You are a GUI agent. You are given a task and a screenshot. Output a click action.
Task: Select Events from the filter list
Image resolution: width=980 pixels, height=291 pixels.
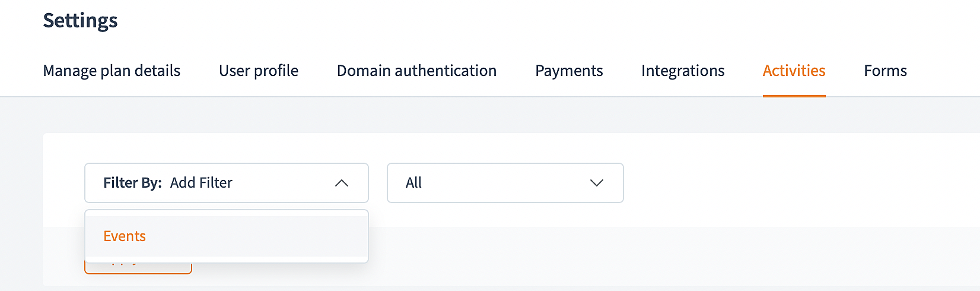coord(125,236)
